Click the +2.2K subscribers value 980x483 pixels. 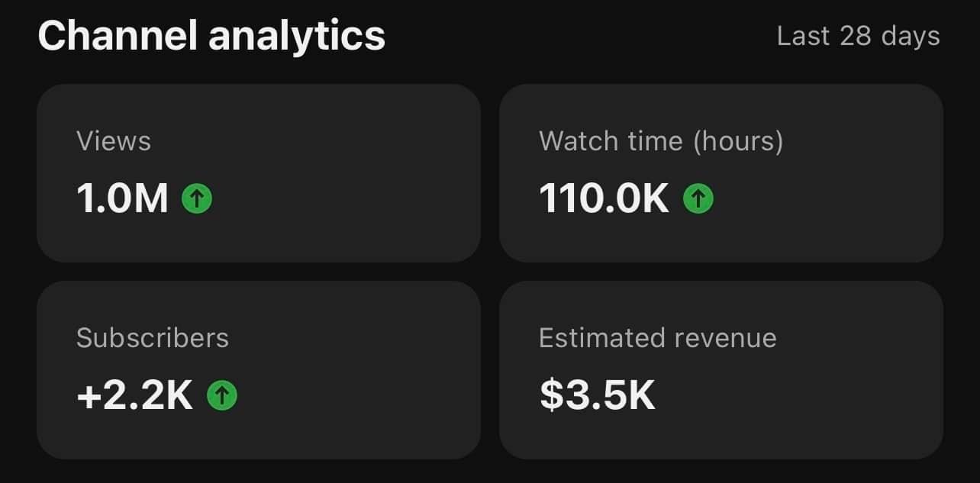click(x=134, y=395)
